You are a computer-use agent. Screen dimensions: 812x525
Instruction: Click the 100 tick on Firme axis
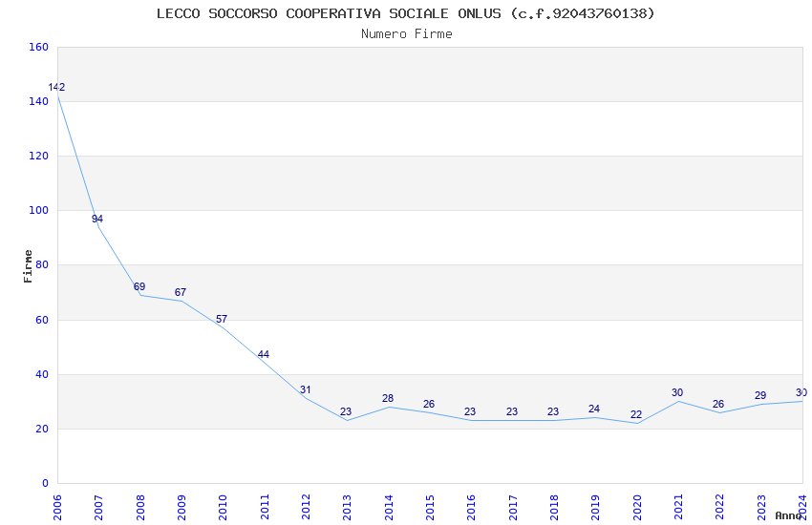[39, 210]
